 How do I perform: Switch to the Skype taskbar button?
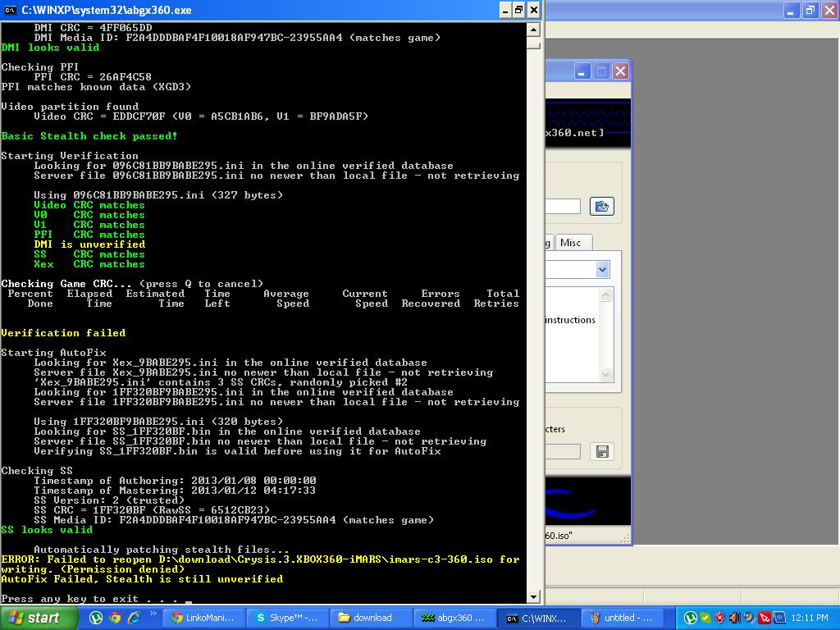click(287, 618)
